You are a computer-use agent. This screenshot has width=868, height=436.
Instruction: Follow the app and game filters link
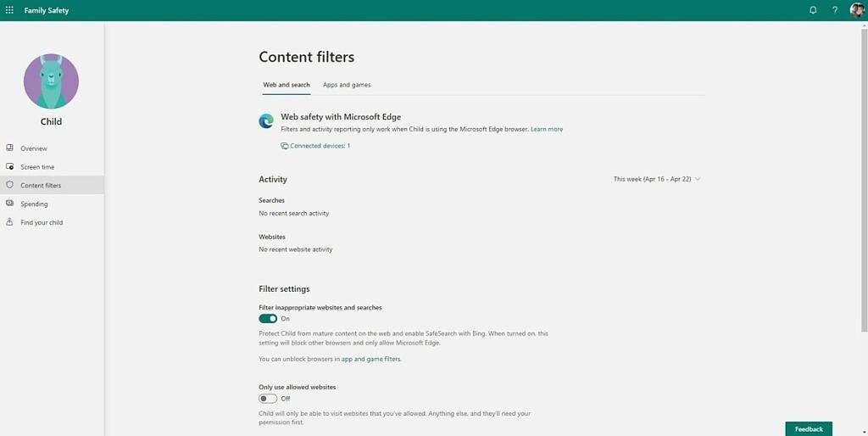point(370,360)
